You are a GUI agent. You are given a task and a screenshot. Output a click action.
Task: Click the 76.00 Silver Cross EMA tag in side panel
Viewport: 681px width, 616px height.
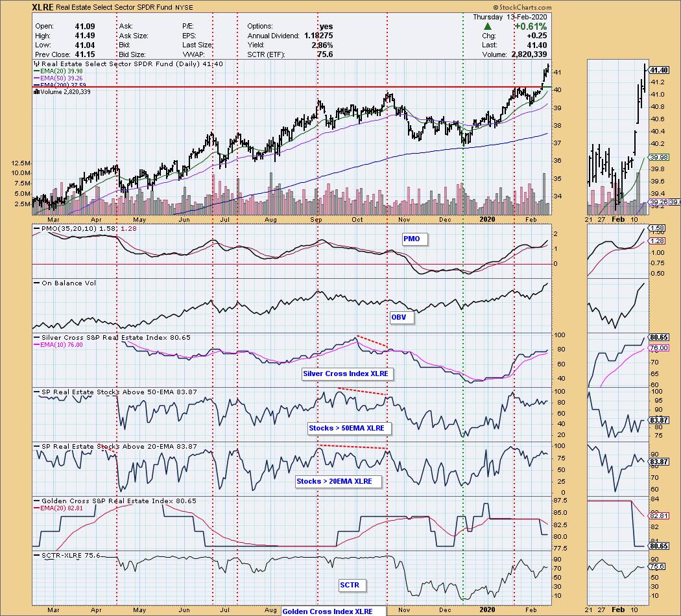point(659,348)
